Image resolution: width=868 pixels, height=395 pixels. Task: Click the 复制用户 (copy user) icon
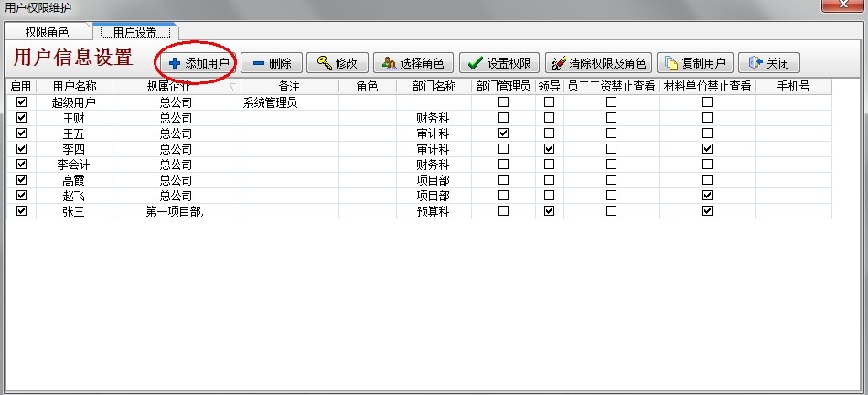tap(671, 63)
